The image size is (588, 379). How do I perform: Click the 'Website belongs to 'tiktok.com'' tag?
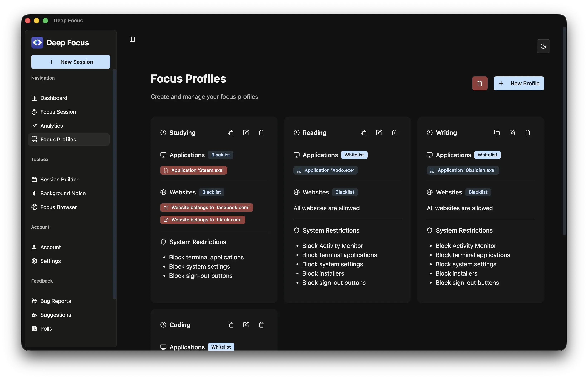click(203, 220)
